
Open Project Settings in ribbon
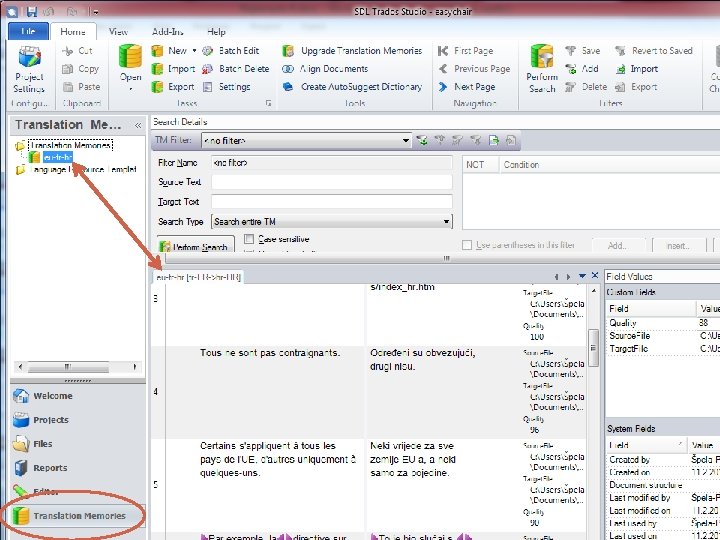(29, 69)
